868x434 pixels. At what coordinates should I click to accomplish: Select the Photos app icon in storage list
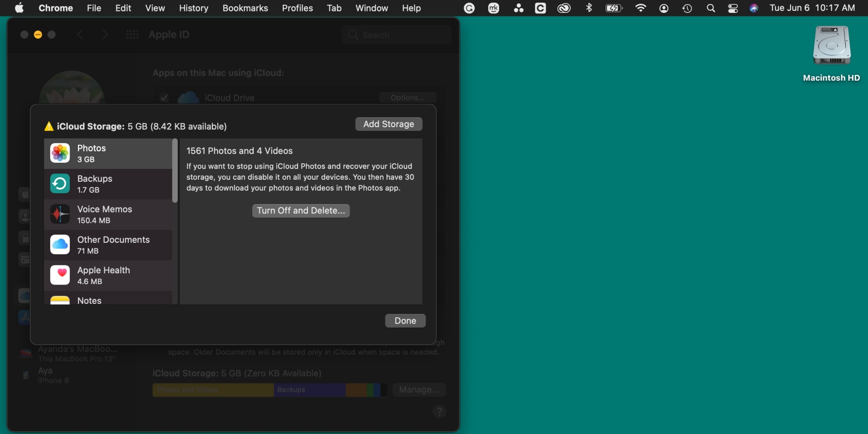click(60, 153)
